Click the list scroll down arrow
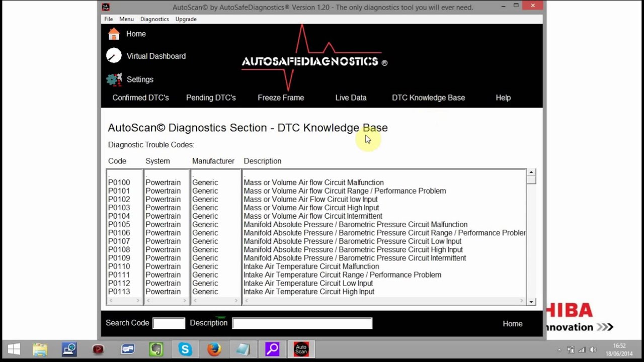 point(531,302)
